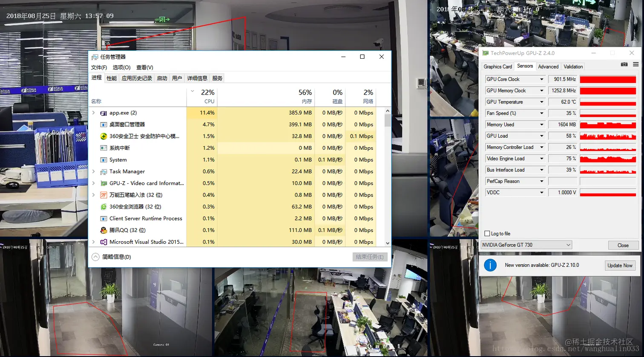Expand the 万能五笔输入法 process row
The height and width of the screenshot is (357, 644).
coord(93,195)
